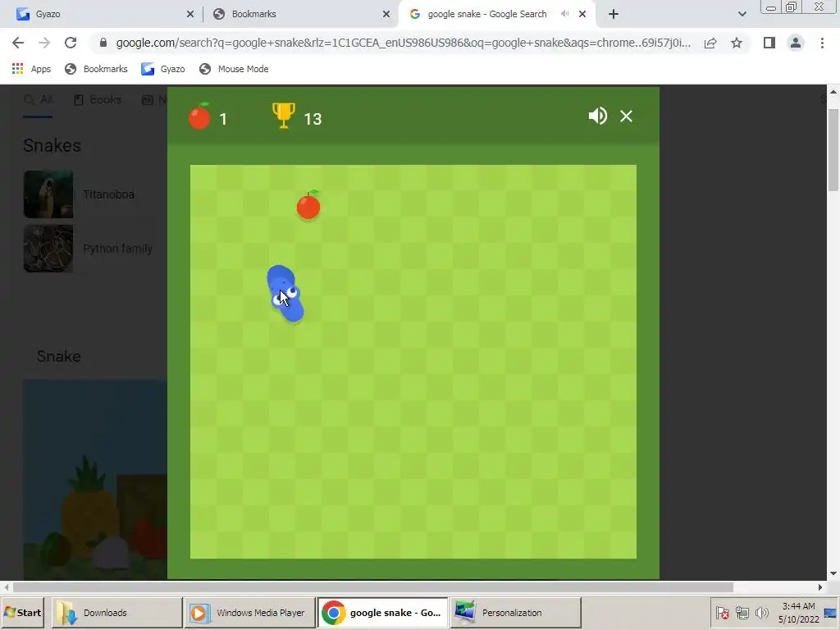Open the network tray icon
Screen dimensions: 840x630
(742, 612)
